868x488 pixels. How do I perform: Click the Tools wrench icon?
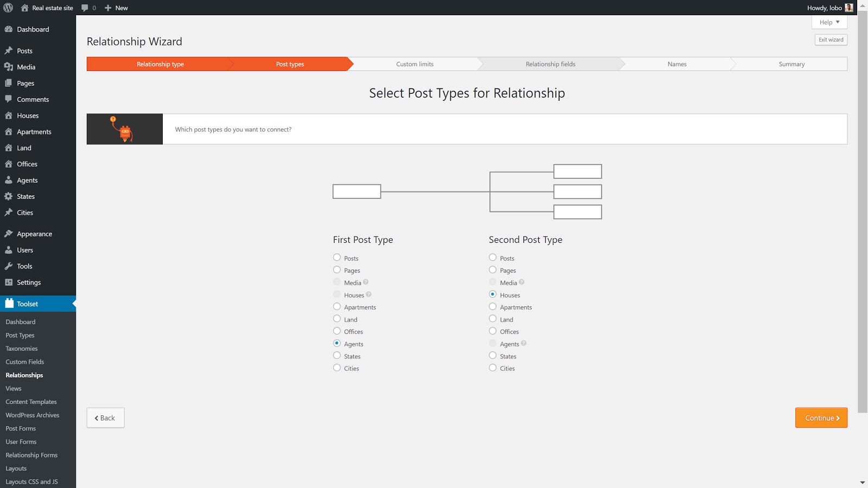coord(9,266)
